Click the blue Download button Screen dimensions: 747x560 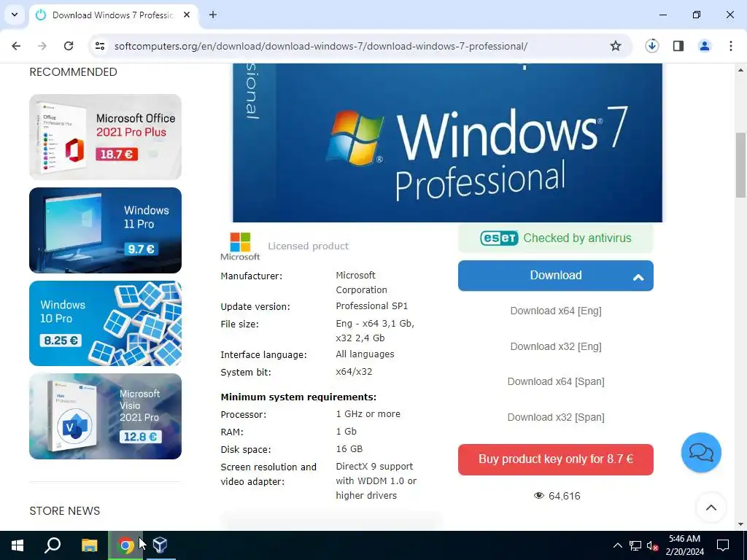pyautogui.click(x=555, y=275)
